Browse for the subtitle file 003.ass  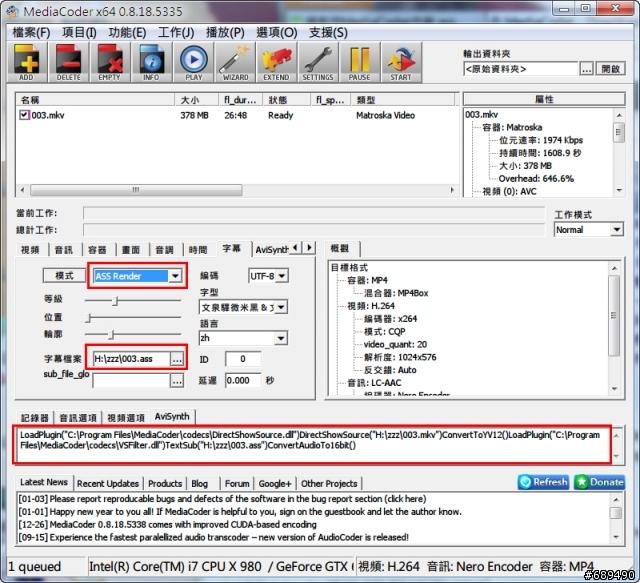point(177,359)
